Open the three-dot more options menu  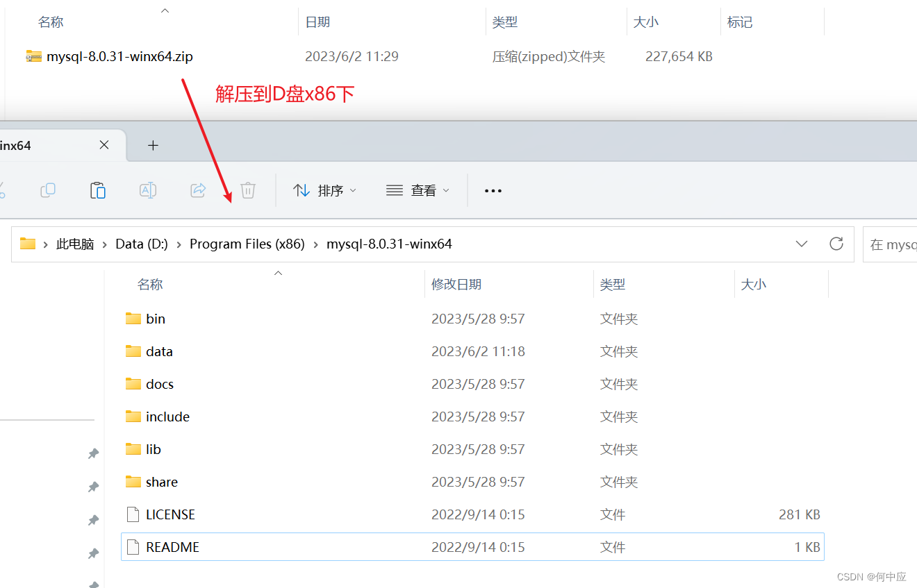click(x=493, y=190)
